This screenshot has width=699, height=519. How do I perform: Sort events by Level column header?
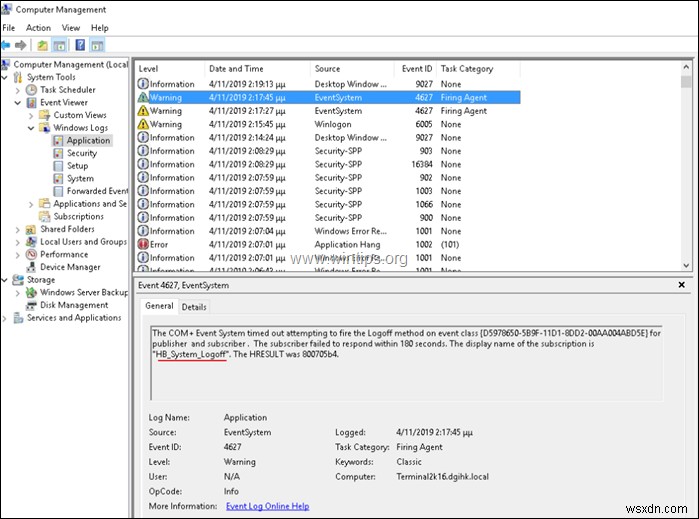click(169, 69)
